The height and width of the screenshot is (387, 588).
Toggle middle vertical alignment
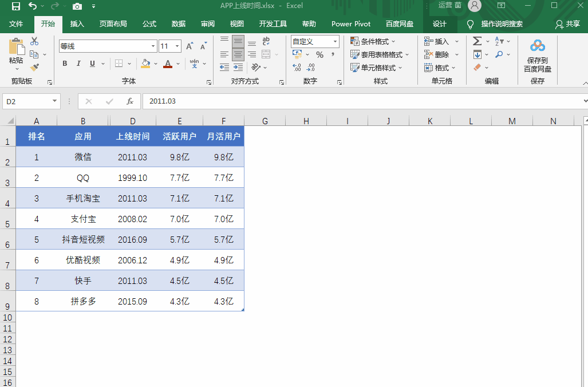(238, 41)
